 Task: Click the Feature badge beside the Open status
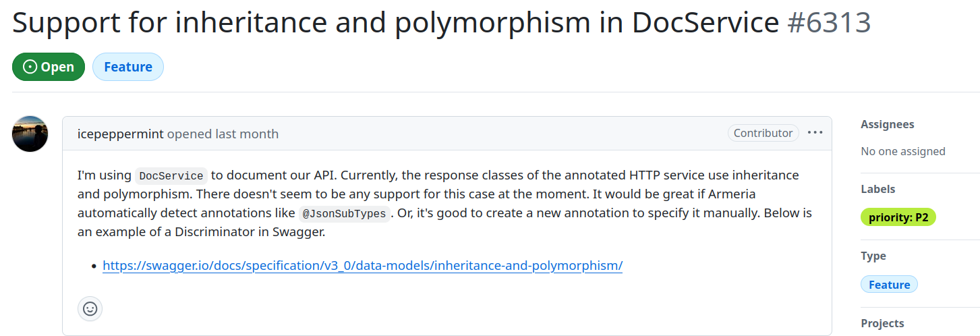tap(127, 67)
